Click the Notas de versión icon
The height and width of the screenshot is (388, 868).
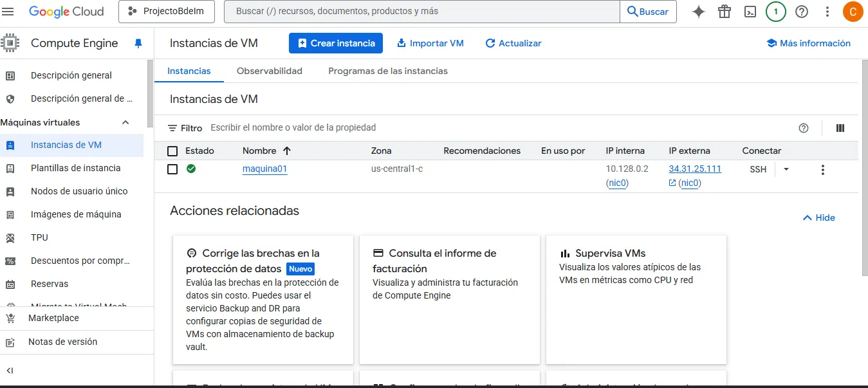pos(10,342)
